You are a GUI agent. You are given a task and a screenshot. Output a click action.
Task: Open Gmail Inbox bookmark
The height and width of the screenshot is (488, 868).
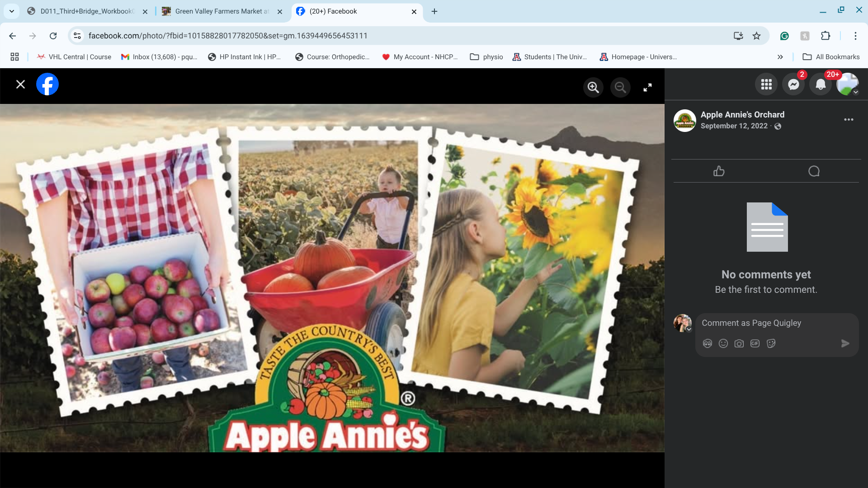(159, 57)
